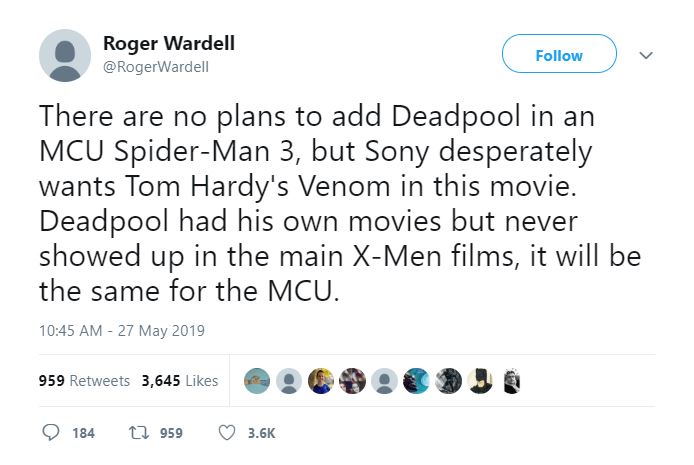Click the first liker avatar in the row
The image size is (694, 465).
(257, 380)
